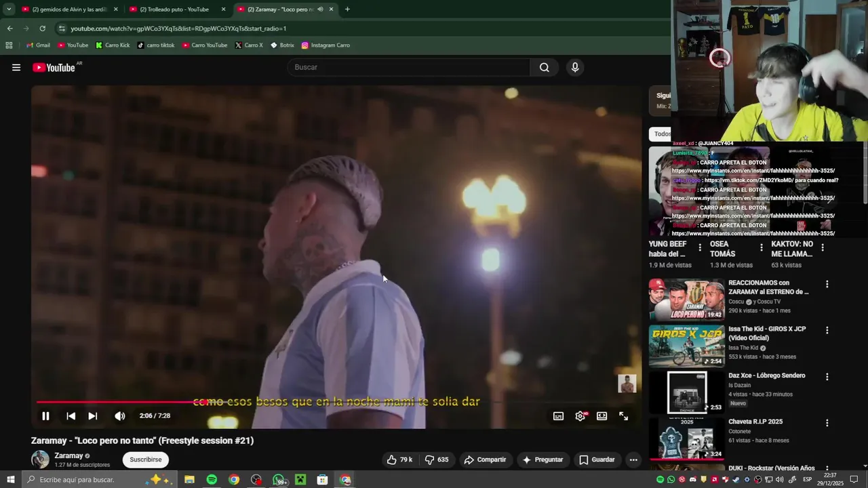Click the Windows taskbar search box
The width and height of the screenshot is (868, 488).
[98, 480]
